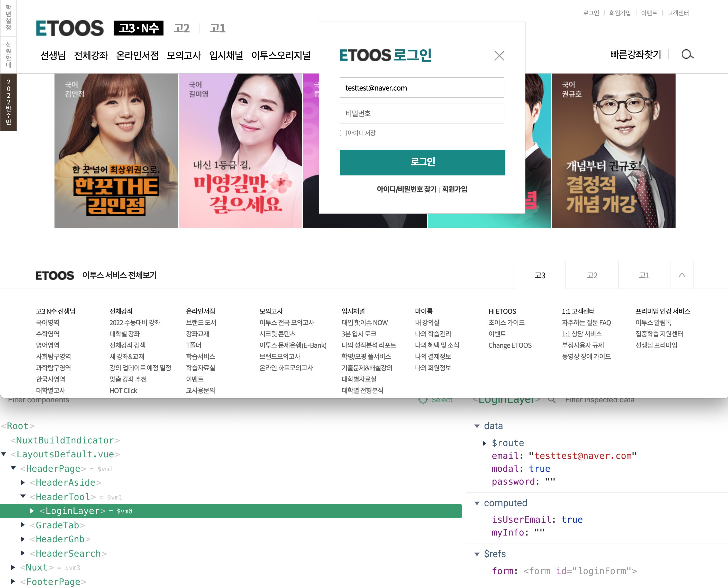Switch to 고2 grade tab in header
Image resolution: width=728 pixels, height=588 pixels.
[x=182, y=28]
